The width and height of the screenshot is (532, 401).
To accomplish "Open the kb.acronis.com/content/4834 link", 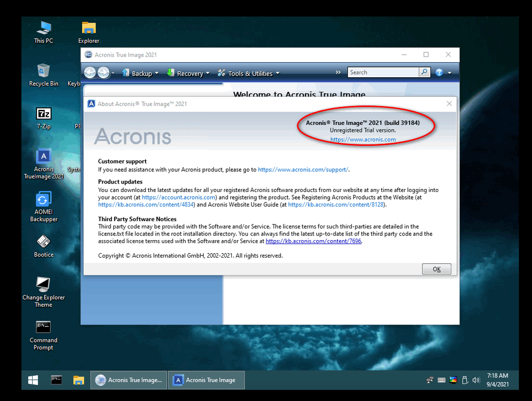I will [146, 205].
